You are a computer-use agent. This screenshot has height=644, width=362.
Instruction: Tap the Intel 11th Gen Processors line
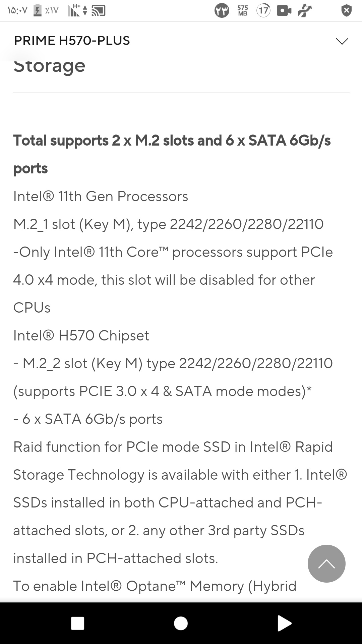point(101,196)
